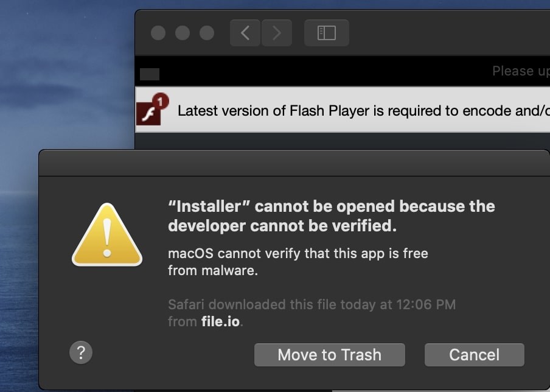Dismiss the dialog with Cancel
This screenshot has height=392, width=550.
474,354
